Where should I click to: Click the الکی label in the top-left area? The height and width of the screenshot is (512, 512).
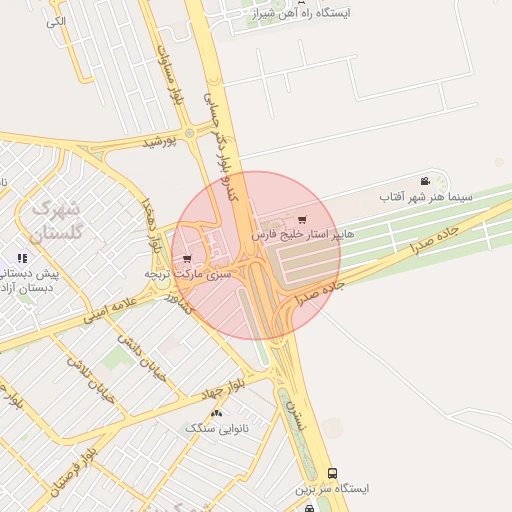point(56,22)
